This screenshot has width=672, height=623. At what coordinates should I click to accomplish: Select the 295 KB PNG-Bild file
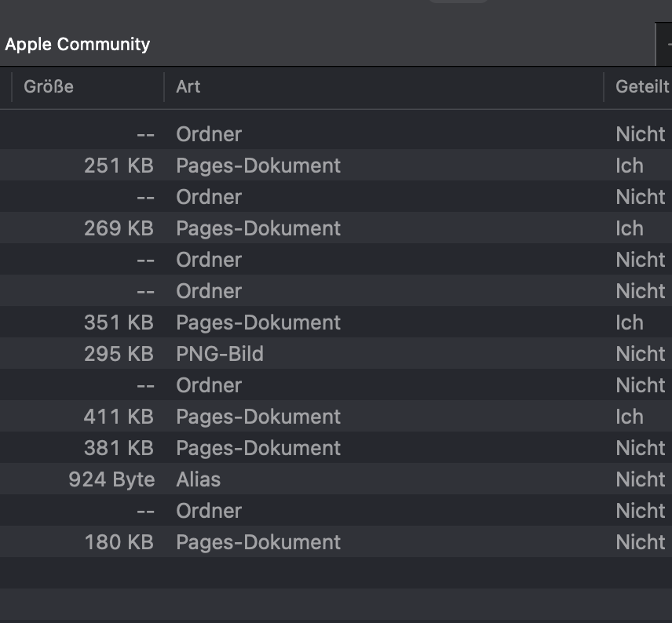click(220, 354)
